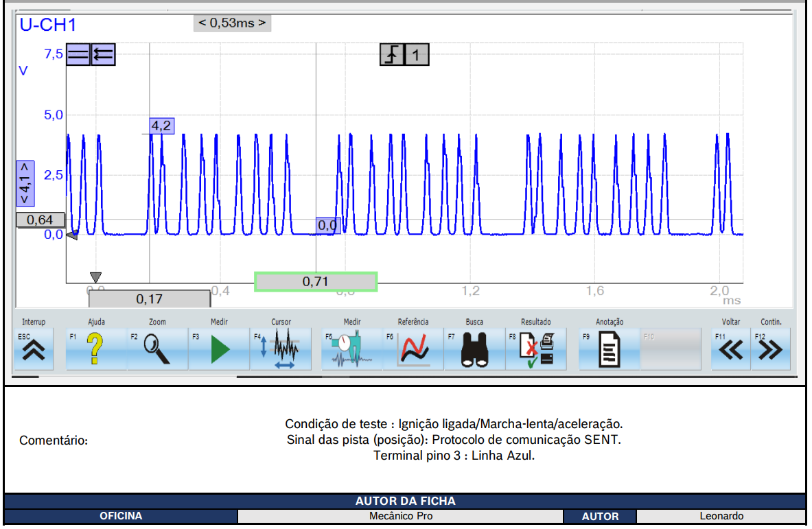This screenshot has width=812, height=529.
Task: Open Busca binoculars search
Action: (x=474, y=349)
